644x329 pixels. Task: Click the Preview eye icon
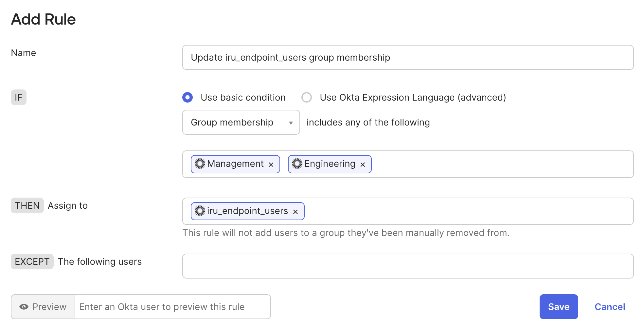[x=24, y=307]
